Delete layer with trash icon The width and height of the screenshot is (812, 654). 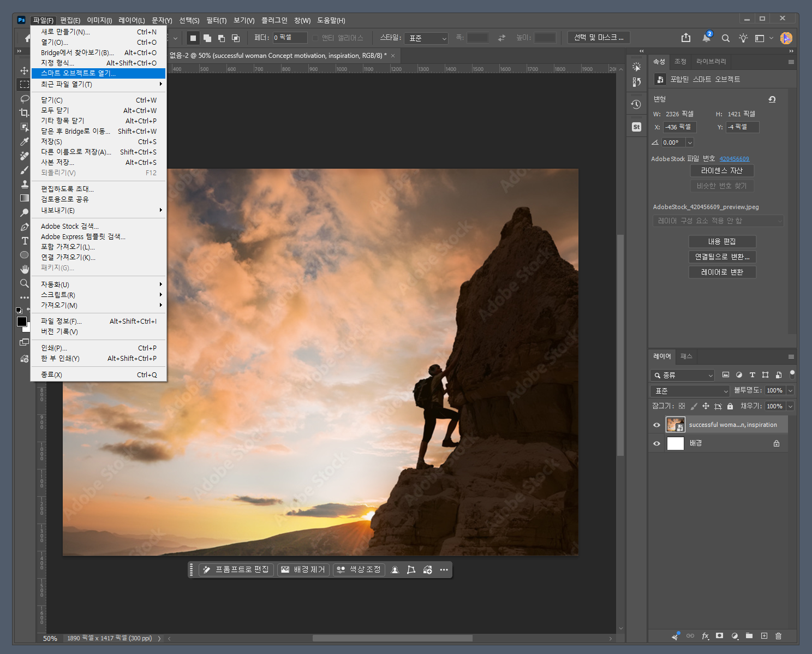tap(778, 635)
